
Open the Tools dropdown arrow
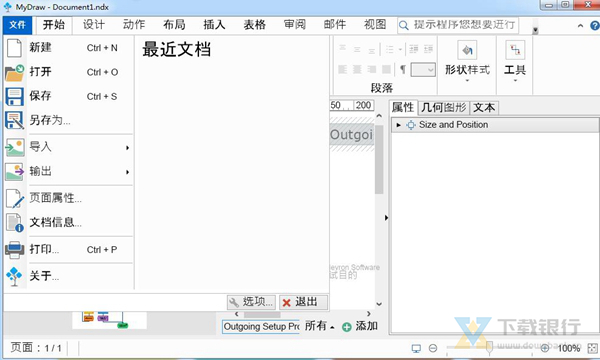pos(515,80)
